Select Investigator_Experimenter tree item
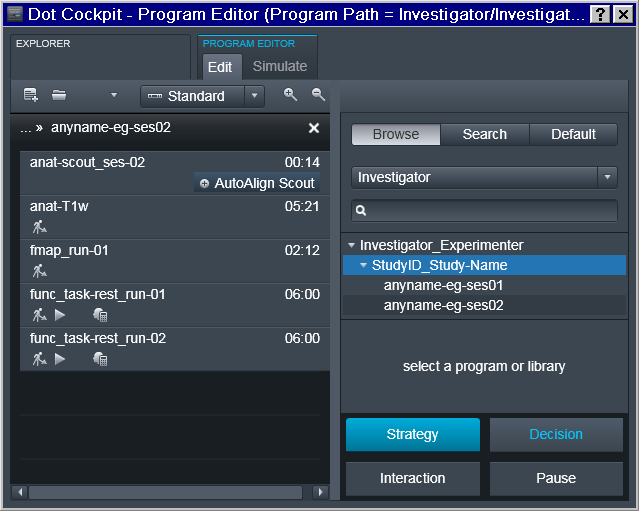This screenshot has width=639, height=511. (441, 245)
